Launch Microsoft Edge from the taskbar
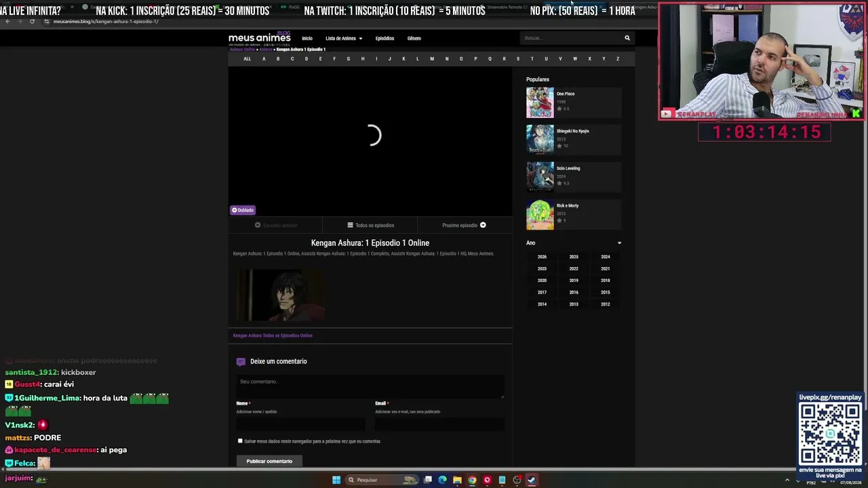This screenshot has width=868, height=488. 443,480
